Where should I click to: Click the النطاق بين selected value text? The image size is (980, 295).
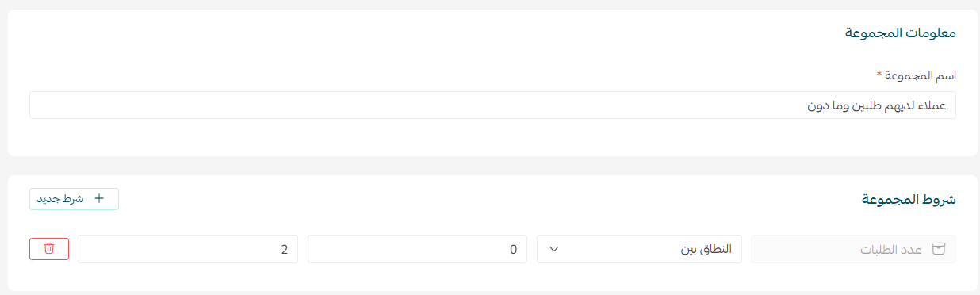pyautogui.click(x=706, y=250)
